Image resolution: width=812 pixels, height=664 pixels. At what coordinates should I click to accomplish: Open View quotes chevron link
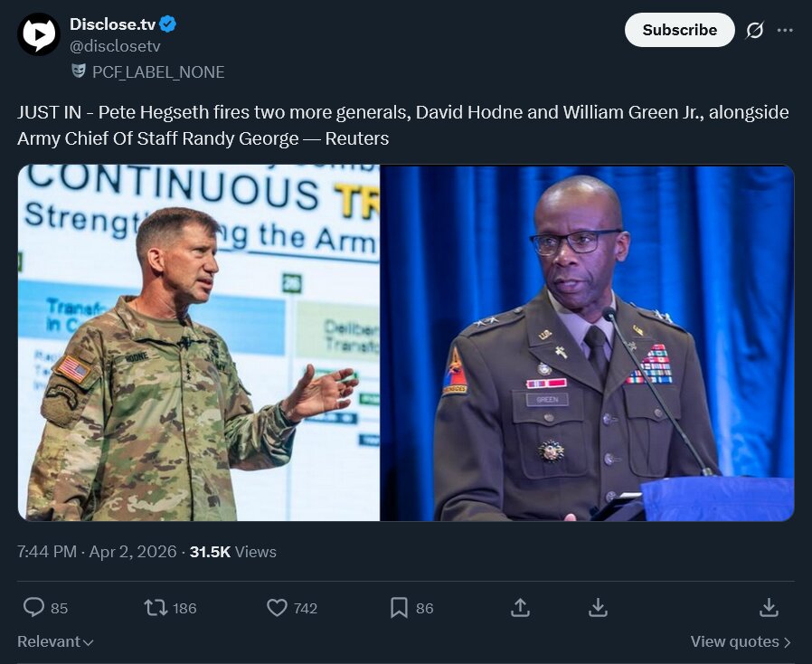[741, 641]
